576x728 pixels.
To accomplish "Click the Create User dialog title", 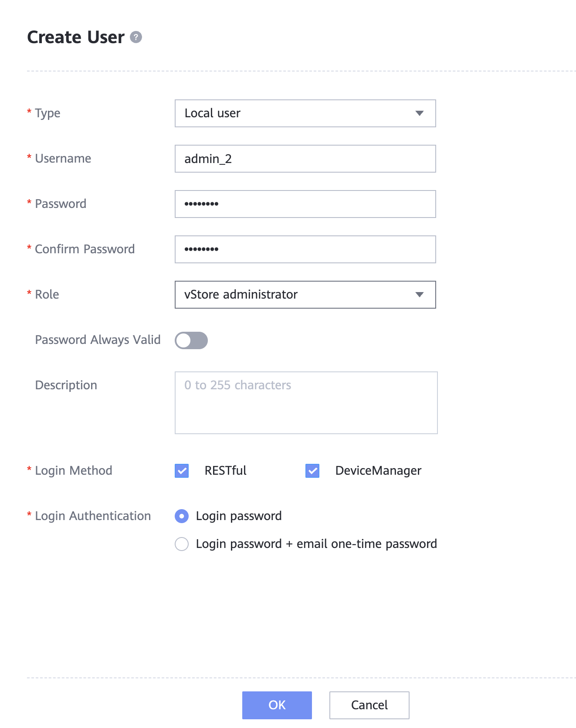I will 76,37.
